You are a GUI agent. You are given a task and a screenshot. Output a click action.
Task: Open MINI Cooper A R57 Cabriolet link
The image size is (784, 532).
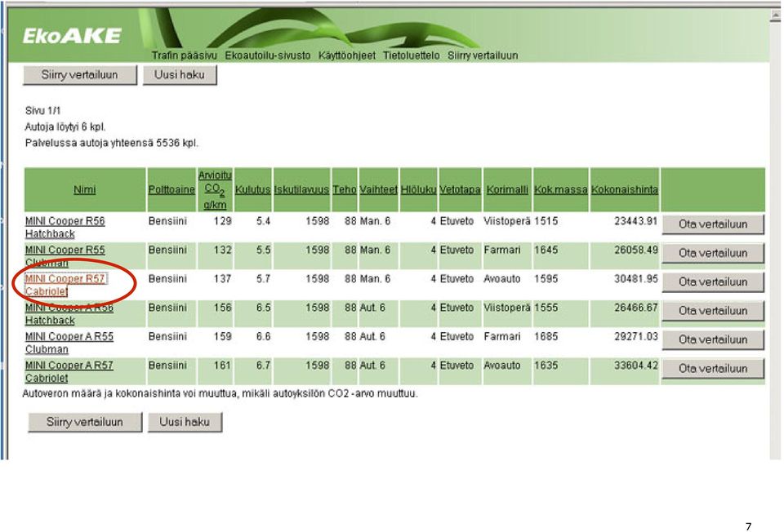pos(69,371)
